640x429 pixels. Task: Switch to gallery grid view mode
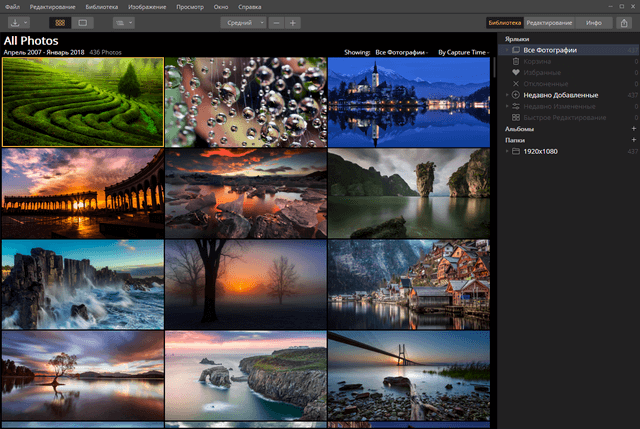click(61, 22)
